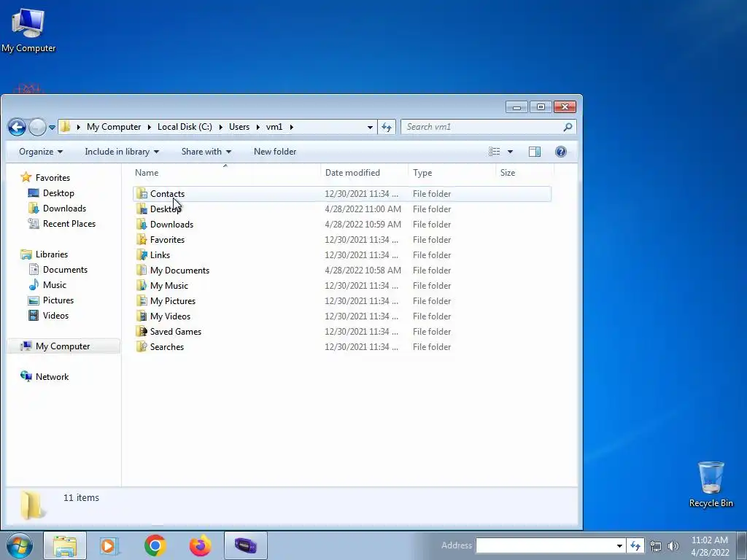
Task: Select Desktop in navigation pane
Action: [x=51, y=192]
